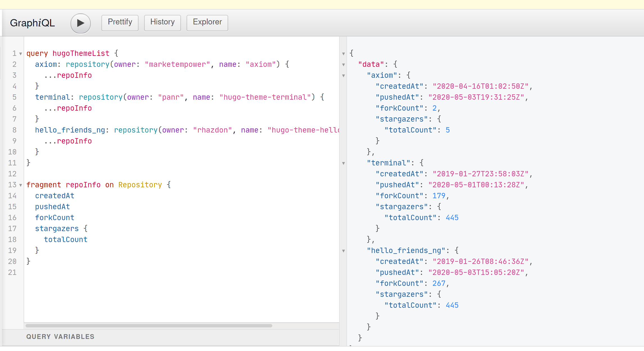644x351 pixels.
Task: Click the stargazers field in the fragment
Action: point(57,229)
